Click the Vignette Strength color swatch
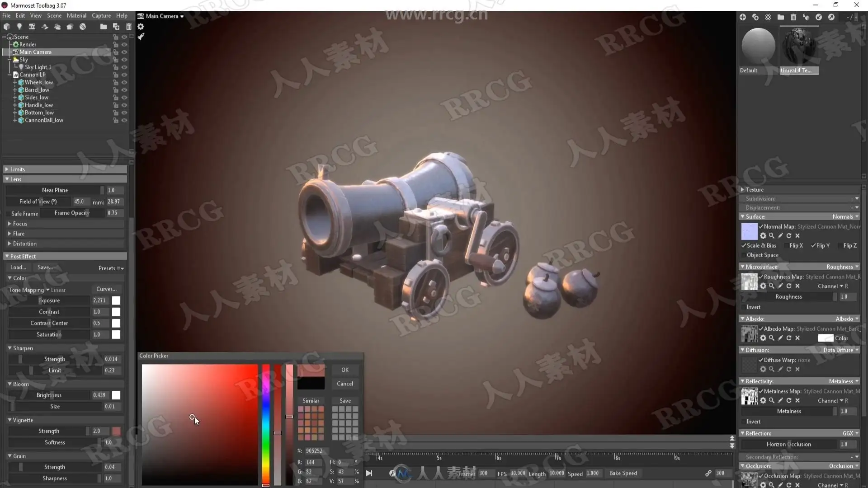868x488 pixels. [x=116, y=431]
